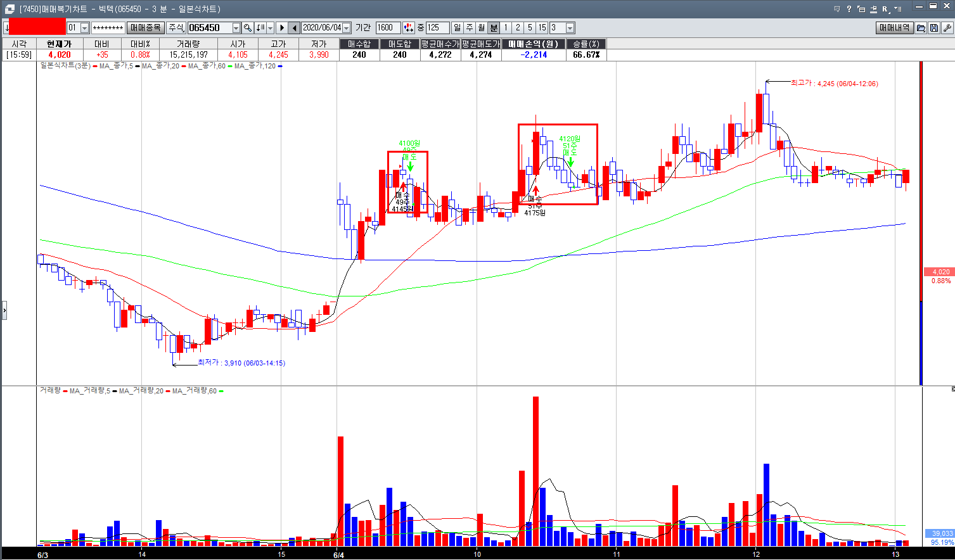The image size is (955, 560).
Task: Click the 매매손익(원) header cell
Action: (x=533, y=44)
